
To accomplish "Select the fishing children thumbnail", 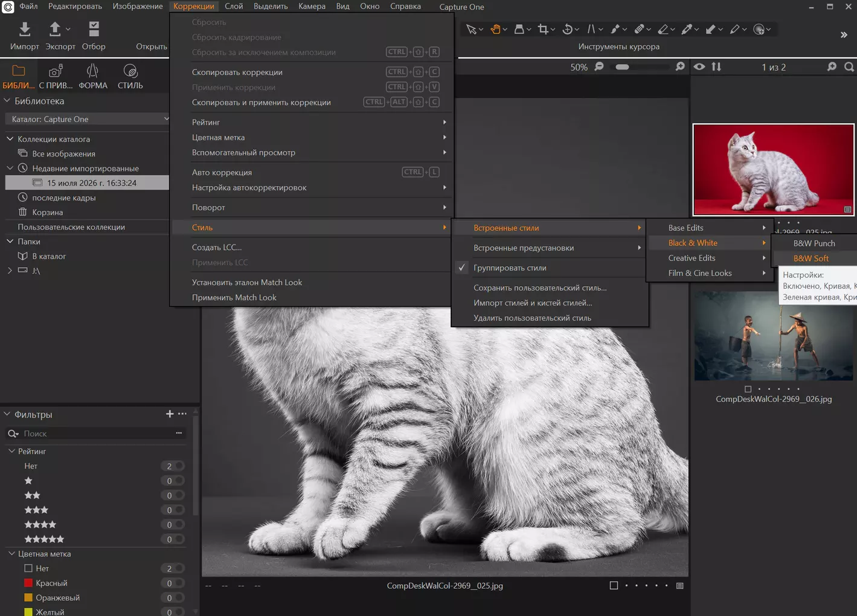I will [774, 336].
